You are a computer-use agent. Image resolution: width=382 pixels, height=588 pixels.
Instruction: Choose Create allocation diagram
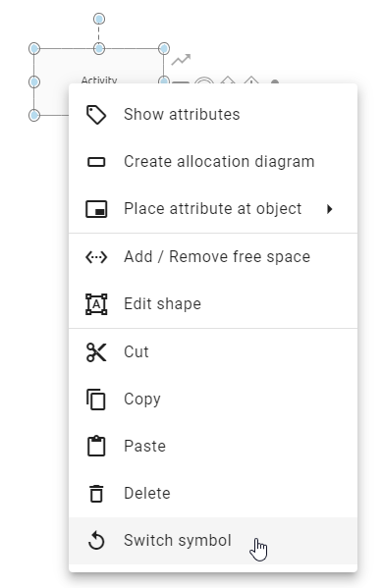pos(213,162)
